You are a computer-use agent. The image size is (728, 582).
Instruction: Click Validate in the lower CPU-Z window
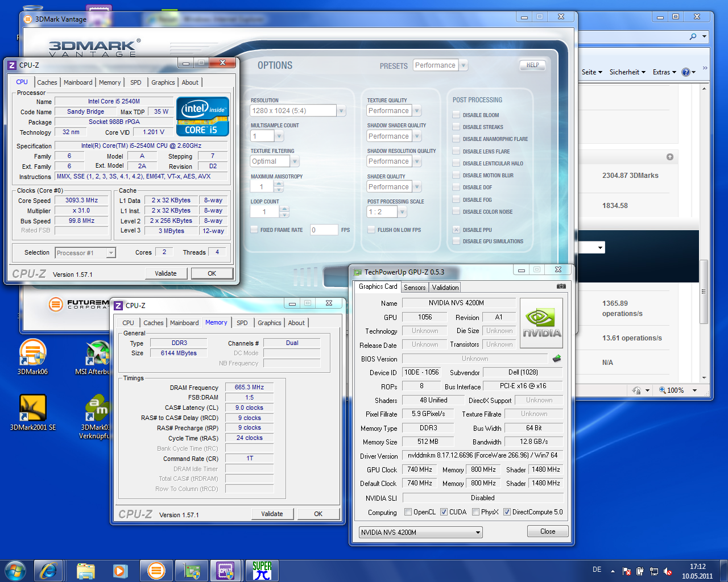pos(272,514)
